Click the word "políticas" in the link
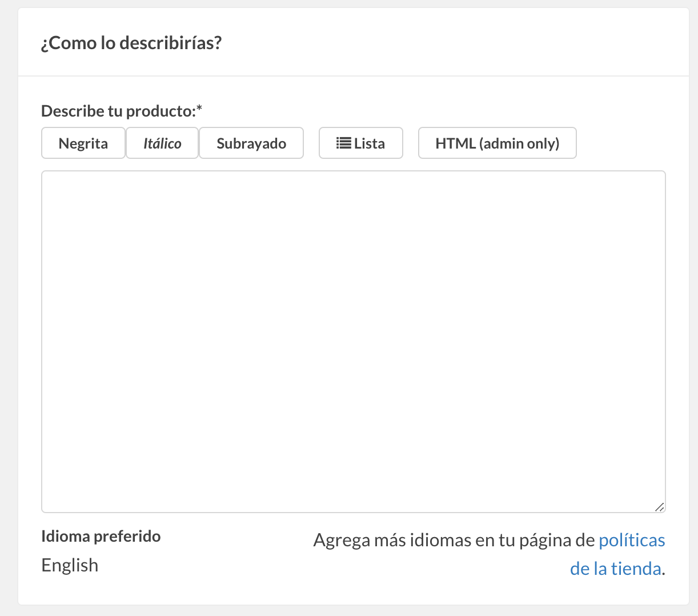The width and height of the screenshot is (698, 616). [x=631, y=540]
